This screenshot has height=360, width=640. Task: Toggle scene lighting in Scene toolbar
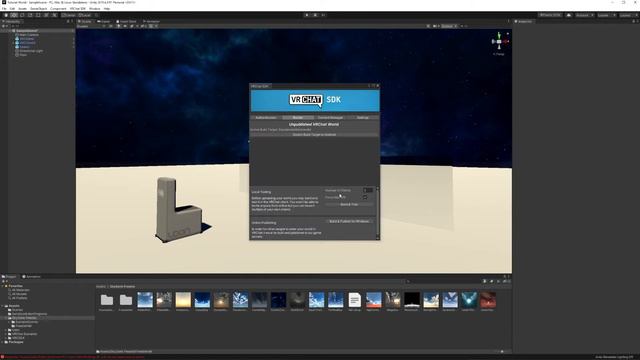[118, 26]
